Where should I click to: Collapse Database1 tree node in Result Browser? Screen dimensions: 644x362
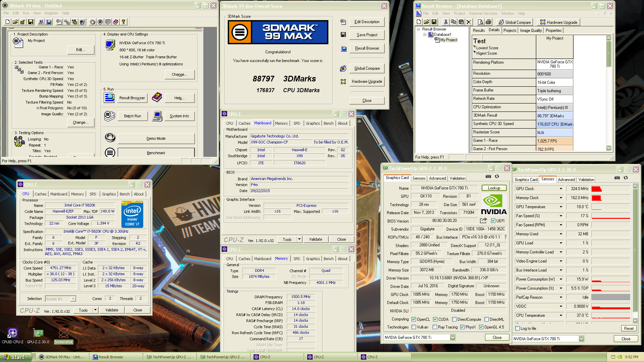pos(425,35)
